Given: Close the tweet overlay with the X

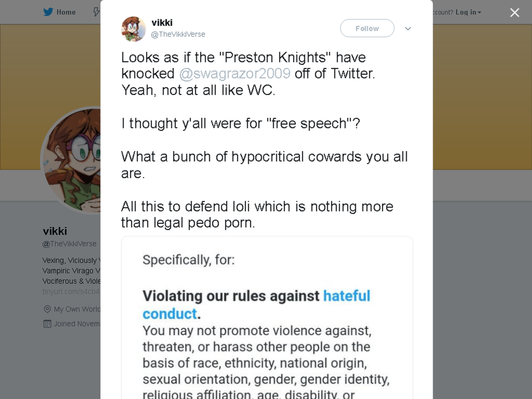Looking at the screenshot, I should (x=514, y=12).
